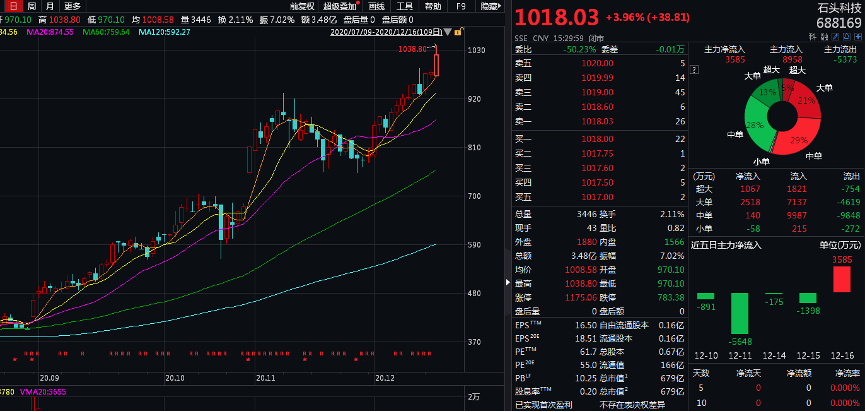Click the 跌停 limit-down price 783.38
This screenshot has width=866, height=412.
(x=670, y=297)
